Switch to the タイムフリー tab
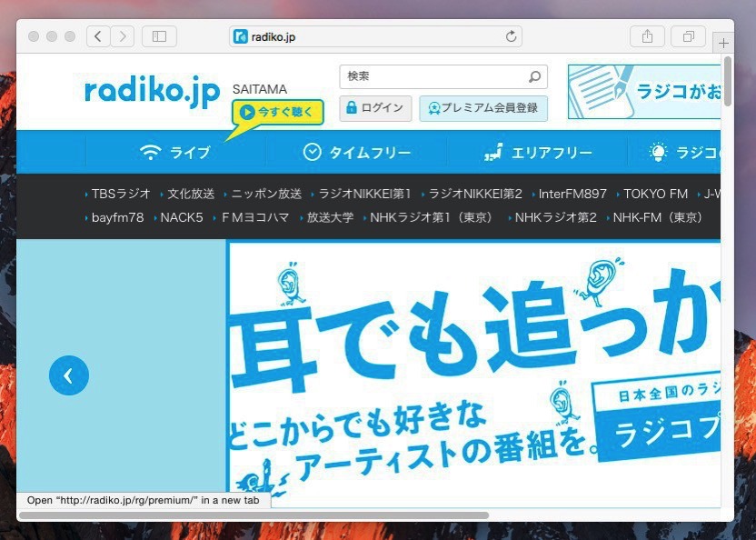Screen dimensions: 756x540 [x=357, y=153]
